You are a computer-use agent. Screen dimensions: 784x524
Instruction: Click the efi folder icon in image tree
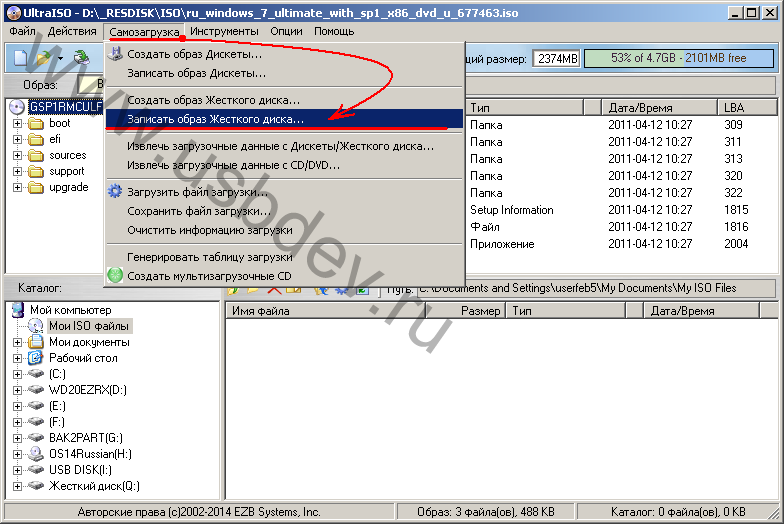[36, 140]
